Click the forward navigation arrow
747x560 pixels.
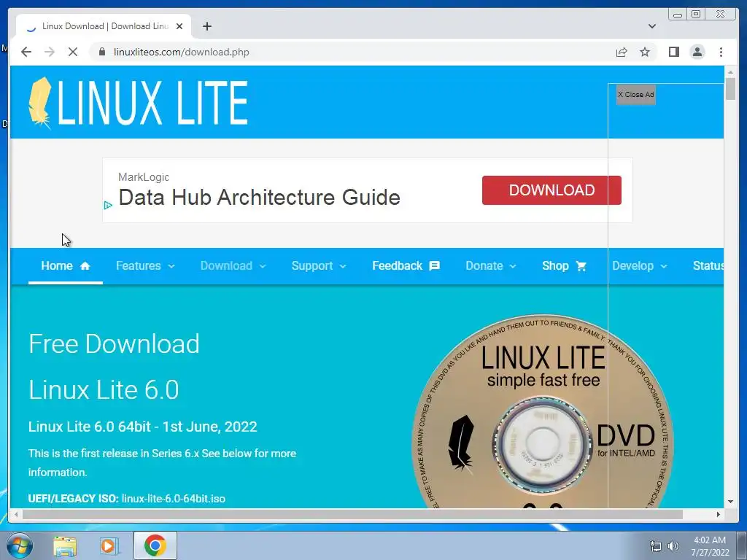[50, 52]
